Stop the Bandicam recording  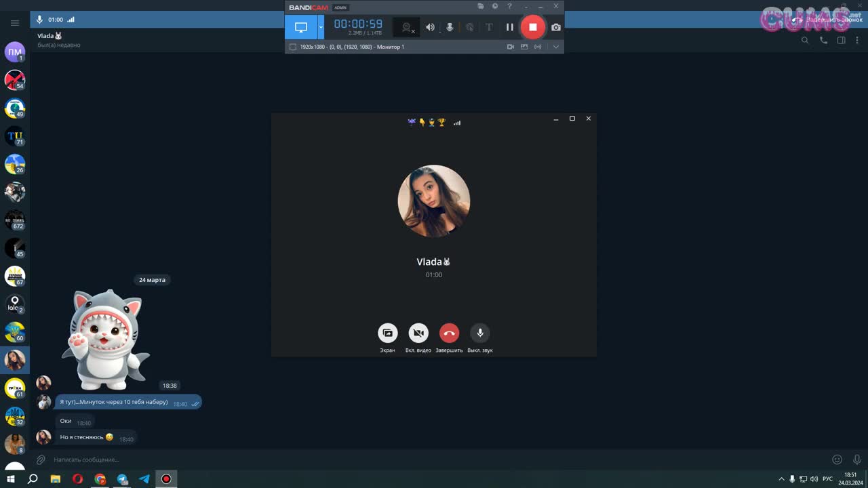point(532,27)
